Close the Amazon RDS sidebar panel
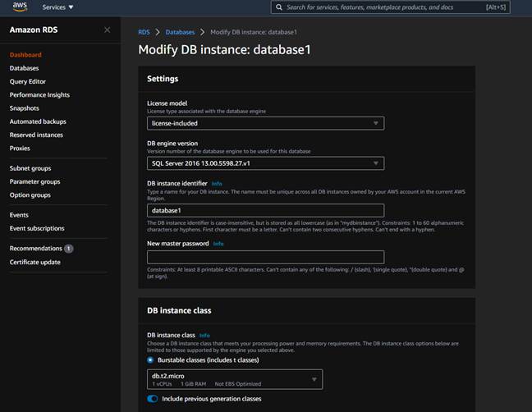Screen dimensions: 532x412 tap(108, 30)
